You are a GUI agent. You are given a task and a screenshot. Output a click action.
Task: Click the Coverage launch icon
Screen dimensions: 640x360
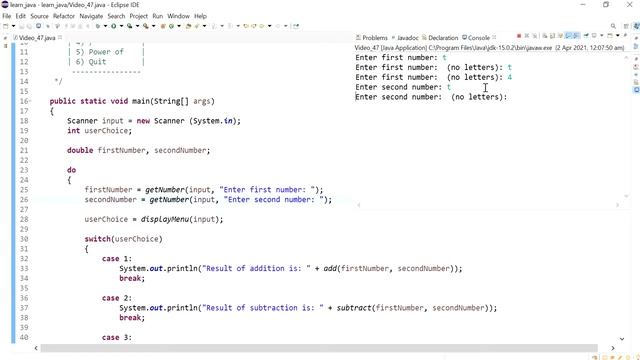point(129,26)
